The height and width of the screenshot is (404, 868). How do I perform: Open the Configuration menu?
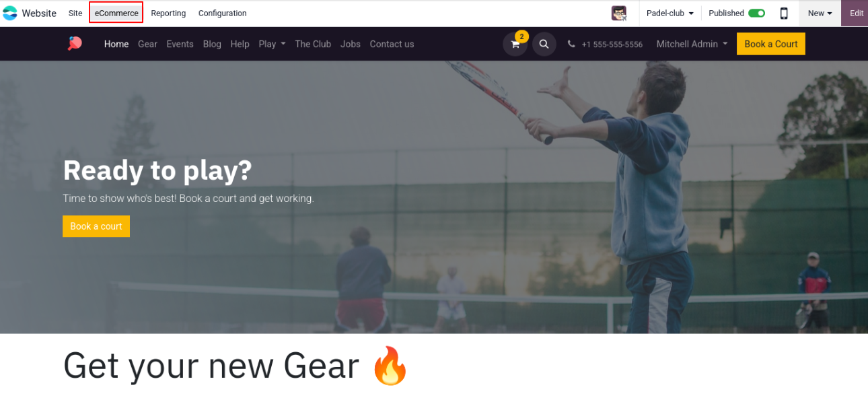point(223,13)
